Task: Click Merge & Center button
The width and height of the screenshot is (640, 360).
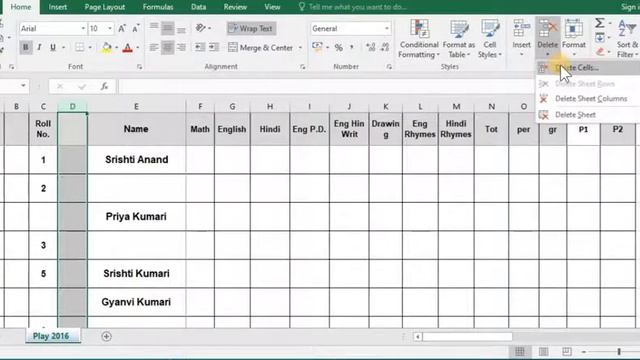Action: 260,47
